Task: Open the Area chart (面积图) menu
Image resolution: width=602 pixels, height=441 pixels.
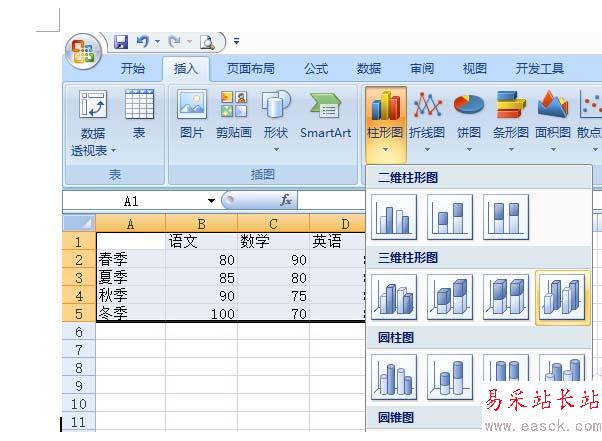Action: click(x=553, y=123)
